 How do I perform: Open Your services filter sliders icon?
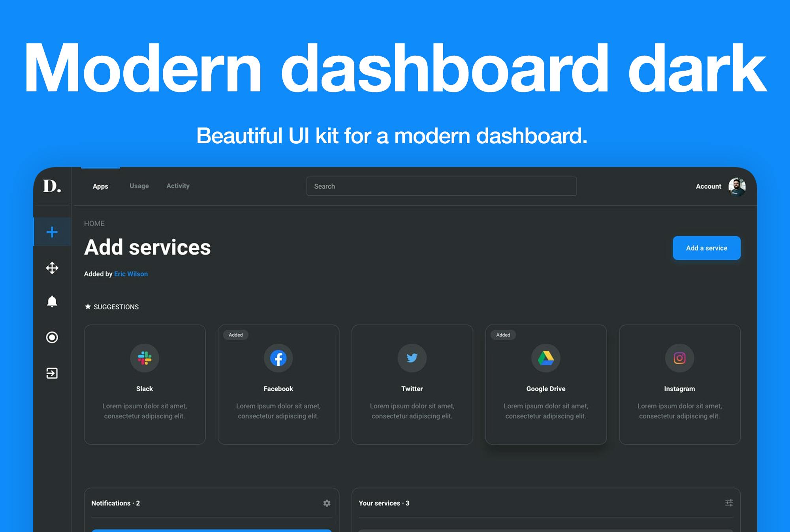(729, 503)
